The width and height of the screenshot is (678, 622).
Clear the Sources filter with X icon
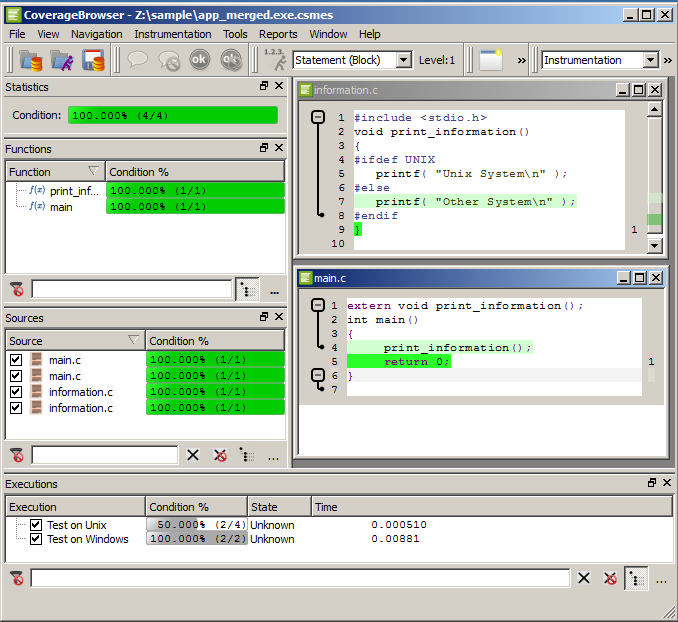point(193,455)
